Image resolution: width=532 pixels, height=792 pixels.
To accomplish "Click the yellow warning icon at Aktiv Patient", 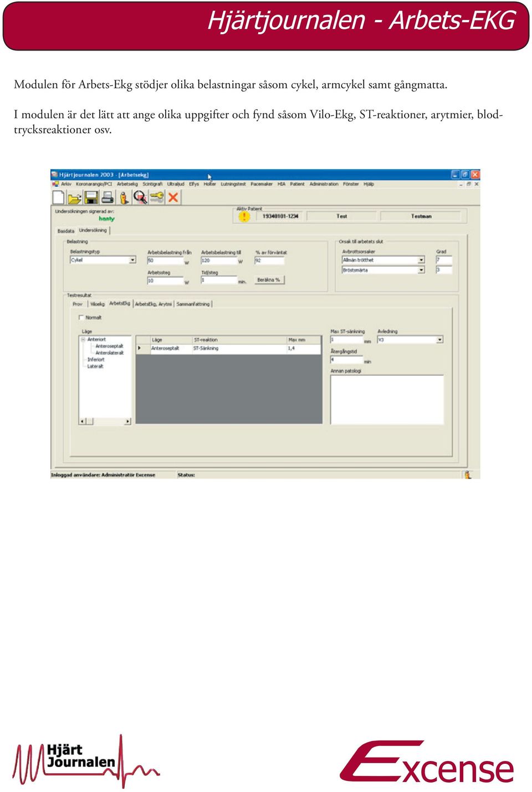I will [x=244, y=216].
